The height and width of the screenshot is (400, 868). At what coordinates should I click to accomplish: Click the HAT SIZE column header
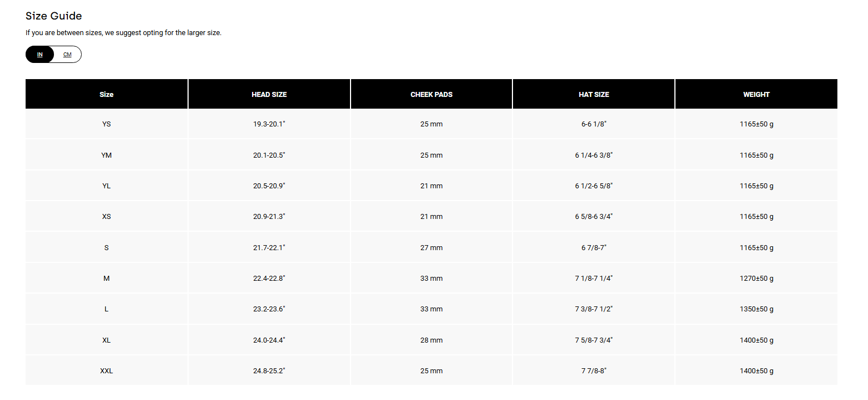(594, 95)
